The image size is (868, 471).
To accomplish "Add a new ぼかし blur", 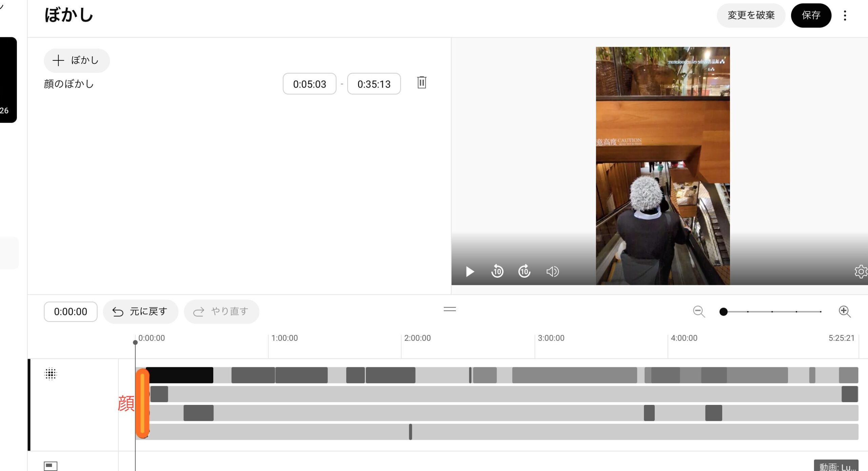I will pos(77,61).
